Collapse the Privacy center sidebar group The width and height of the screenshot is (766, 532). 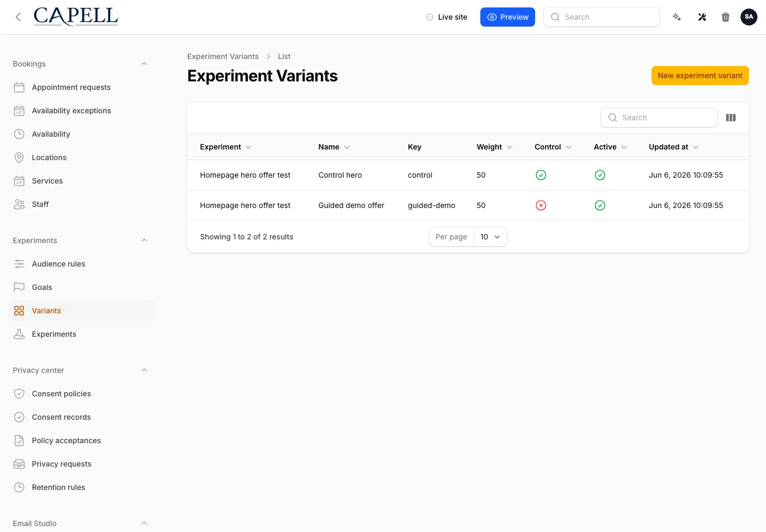pos(144,370)
